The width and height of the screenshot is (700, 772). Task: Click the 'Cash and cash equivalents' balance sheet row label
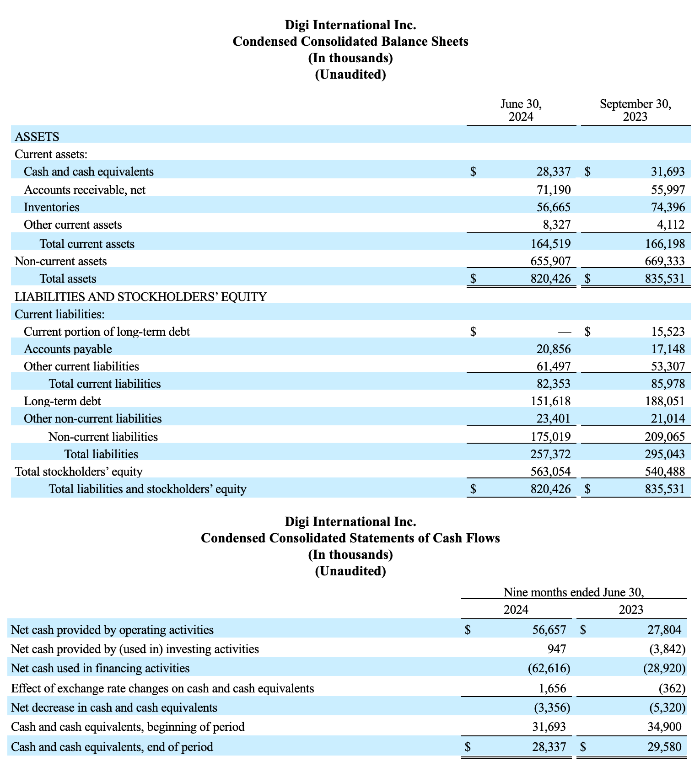[x=89, y=172]
